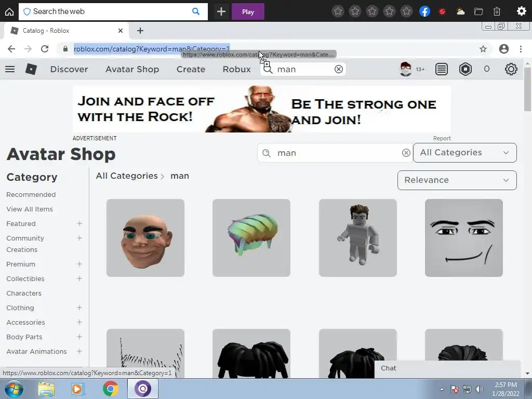Open the notifications feed icon

442,69
